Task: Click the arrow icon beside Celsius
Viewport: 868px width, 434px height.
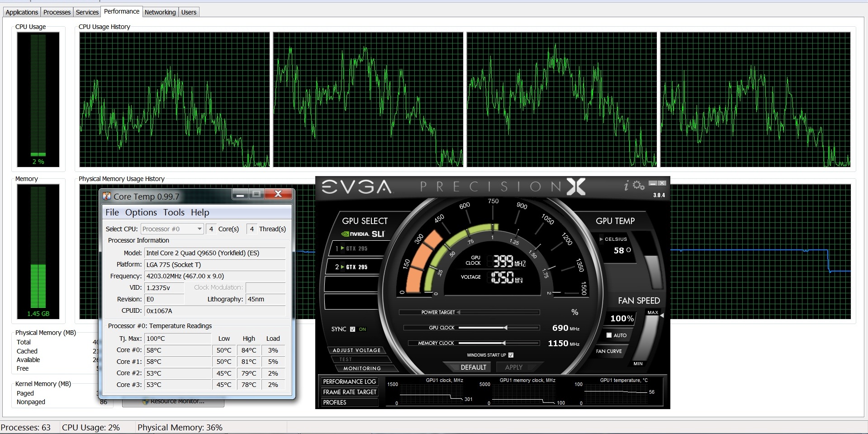Action: coord(601,239)
